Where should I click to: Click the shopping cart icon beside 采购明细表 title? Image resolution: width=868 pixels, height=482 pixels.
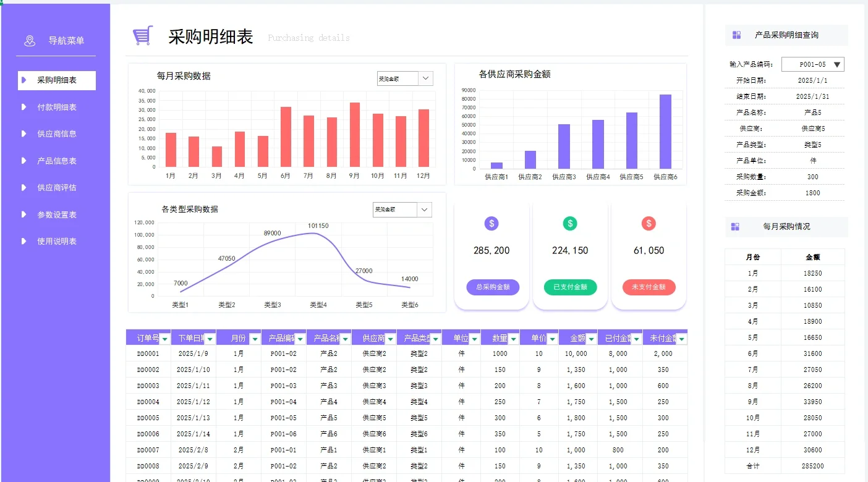click(x=143, y=35)
